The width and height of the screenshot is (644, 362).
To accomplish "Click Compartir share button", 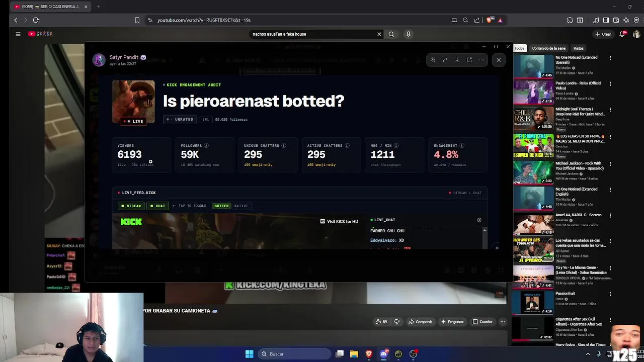I will 420,322.
